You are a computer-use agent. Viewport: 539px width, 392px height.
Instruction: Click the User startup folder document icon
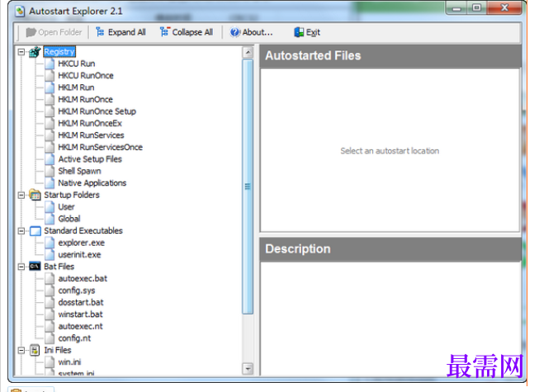[x=50, y=207]
